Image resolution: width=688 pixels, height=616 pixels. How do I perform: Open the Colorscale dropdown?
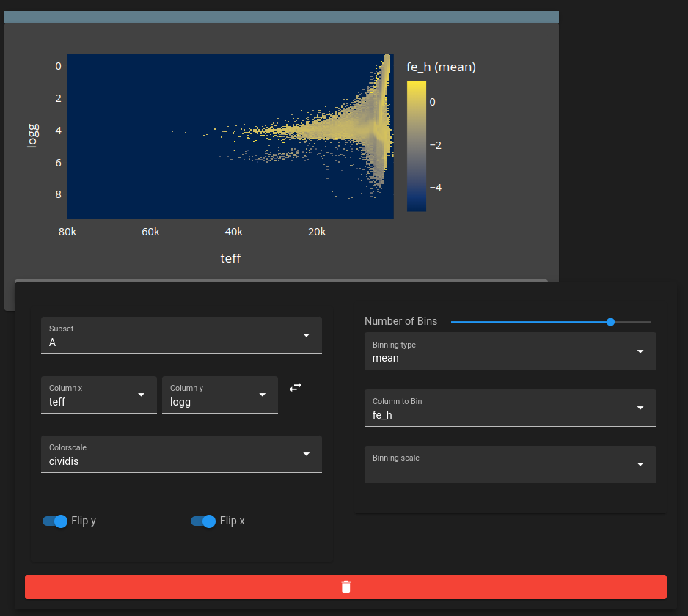click(181, 454)
